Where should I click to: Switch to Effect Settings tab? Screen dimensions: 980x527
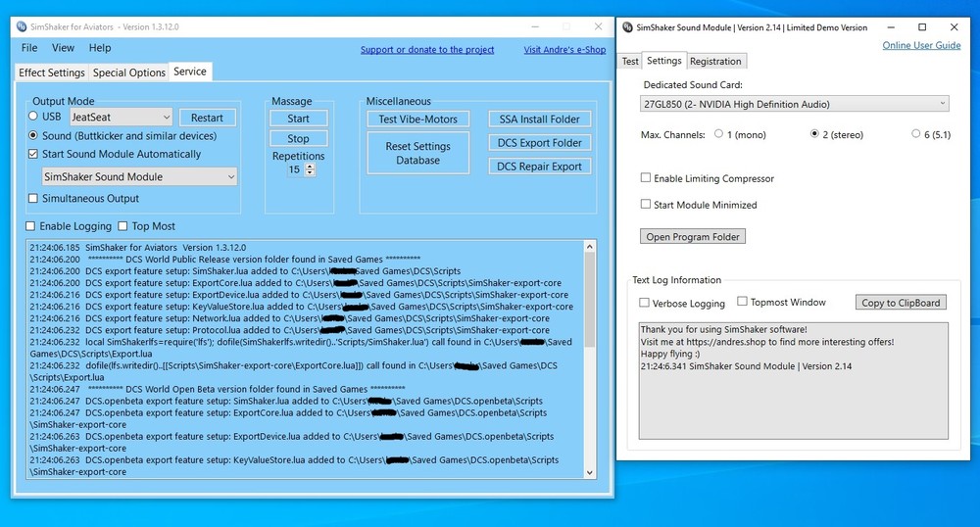pos(51,72)
